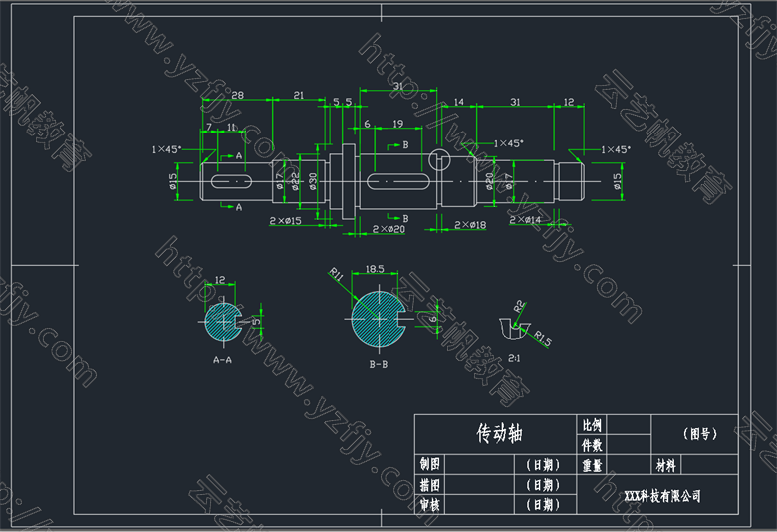The image size is (777, 532).
Task: Select the 材料 label cell
Action: [x=666, y=465]
